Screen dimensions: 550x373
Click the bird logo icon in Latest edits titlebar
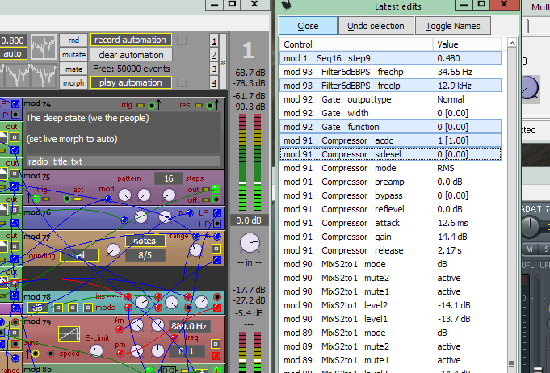[x=287, y=5]
